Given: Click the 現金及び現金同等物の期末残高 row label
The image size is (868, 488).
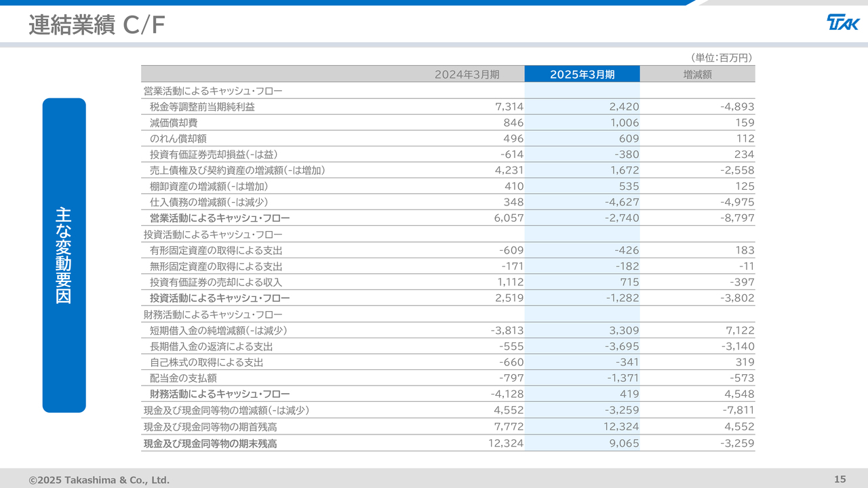Looking at the screenshot, I should pos(210,443).
